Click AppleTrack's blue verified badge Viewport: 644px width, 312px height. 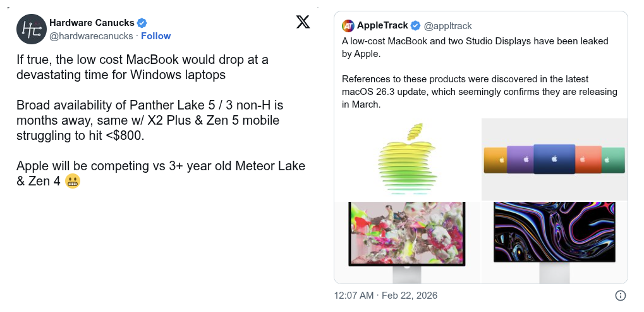(x=415, y=26)
